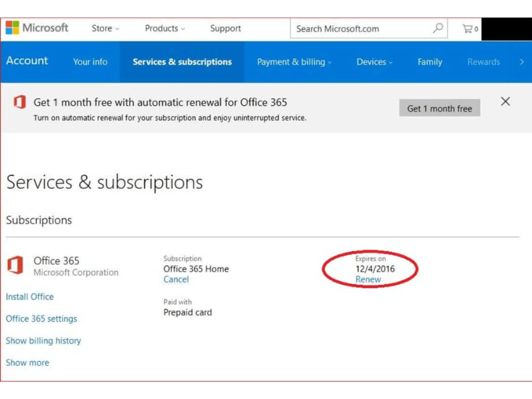The height and width of the screenshot is (399, 532).
Task: Click the Microsoft logo in header
Action: (37, 28)
